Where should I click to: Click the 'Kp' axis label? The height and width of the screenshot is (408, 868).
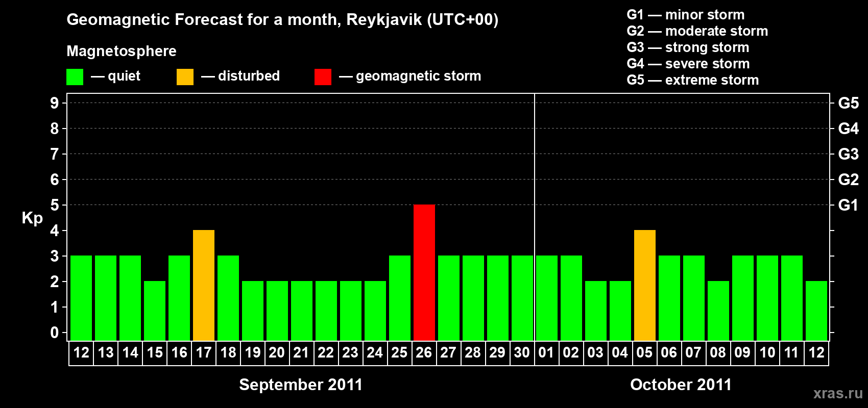coord(32,218)
